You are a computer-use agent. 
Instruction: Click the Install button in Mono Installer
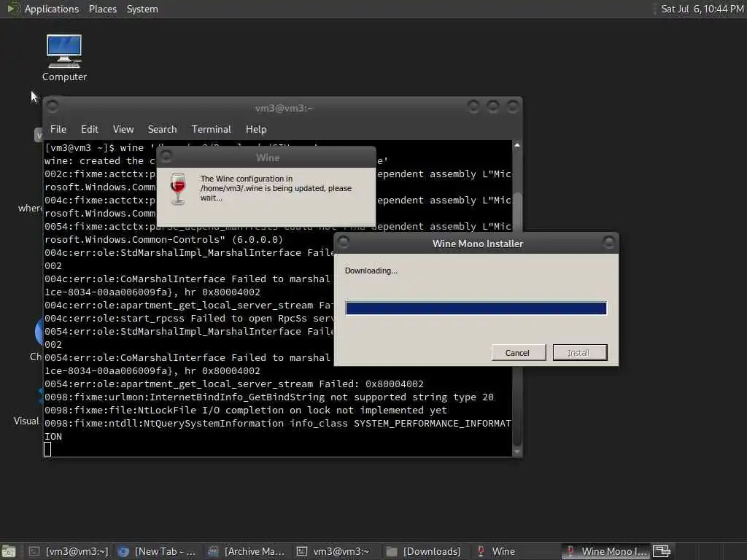(x=580, y=353)
